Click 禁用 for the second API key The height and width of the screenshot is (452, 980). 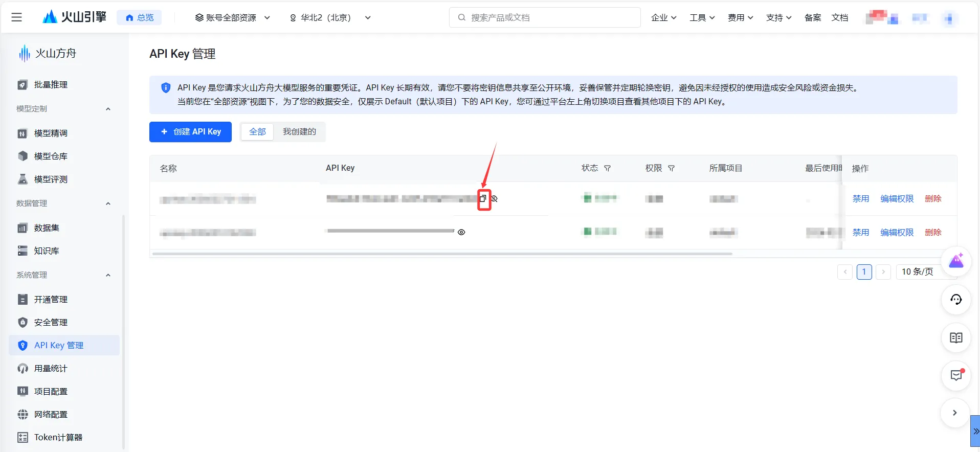861,232
